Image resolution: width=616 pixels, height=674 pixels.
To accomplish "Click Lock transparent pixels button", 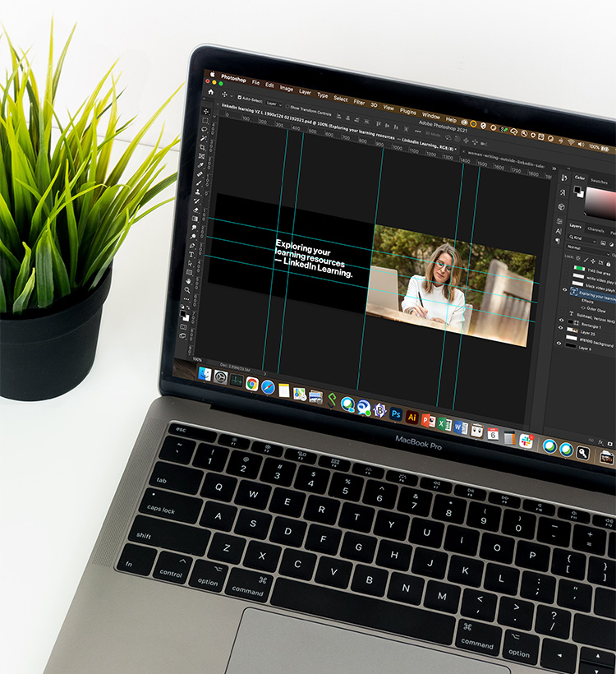I will 578,258.
